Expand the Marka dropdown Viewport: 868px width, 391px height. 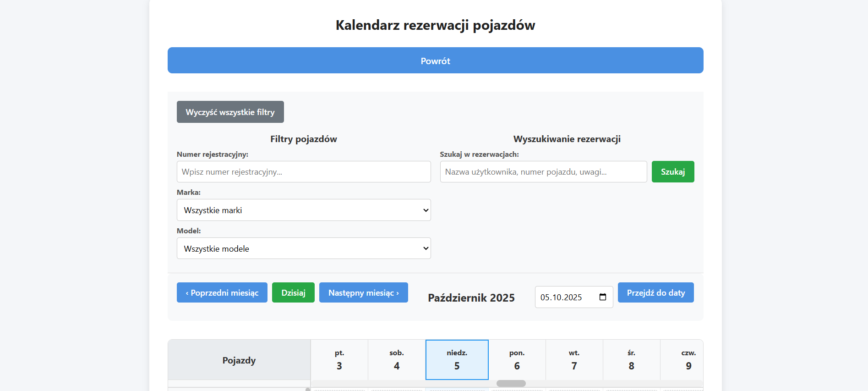[x=303, y=210]
